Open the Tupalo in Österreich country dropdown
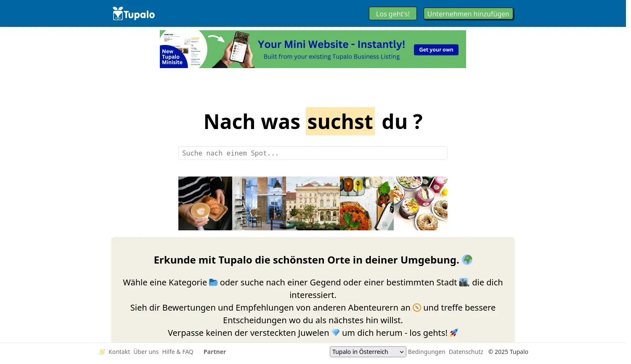This screenshot has height=364, width=631. (x=368, y=352)
